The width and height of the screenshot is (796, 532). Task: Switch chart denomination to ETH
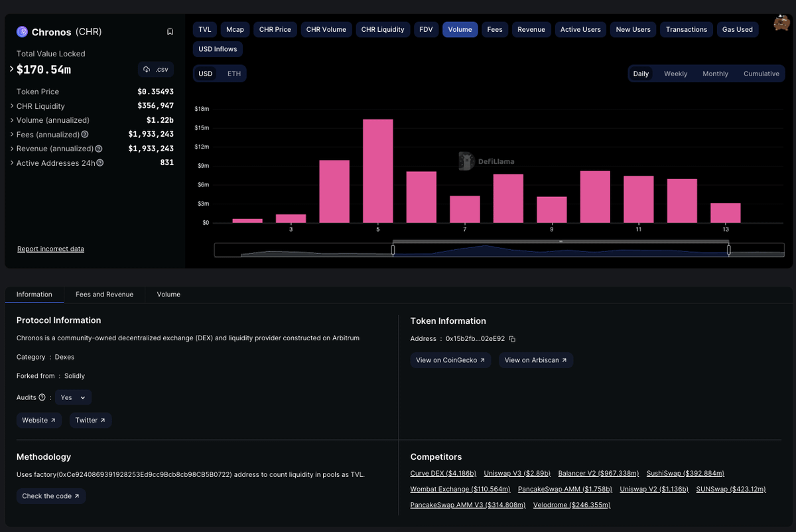[234, 74]
